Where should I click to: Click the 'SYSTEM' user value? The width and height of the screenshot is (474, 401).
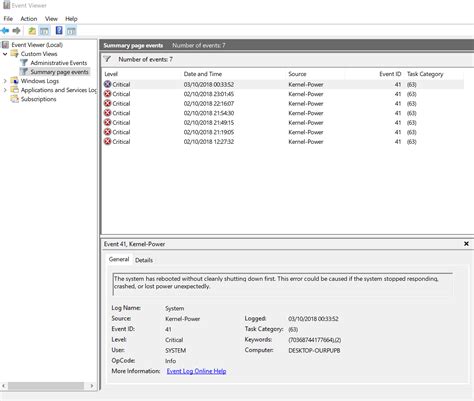(x=176, y=350)
